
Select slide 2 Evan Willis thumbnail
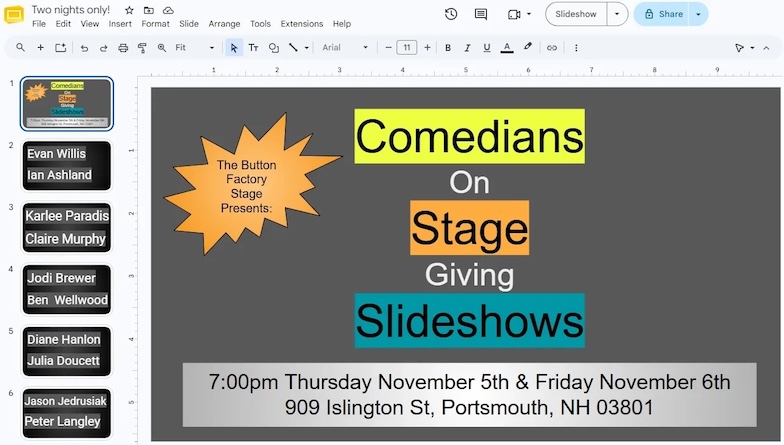(x=66, y=166)
